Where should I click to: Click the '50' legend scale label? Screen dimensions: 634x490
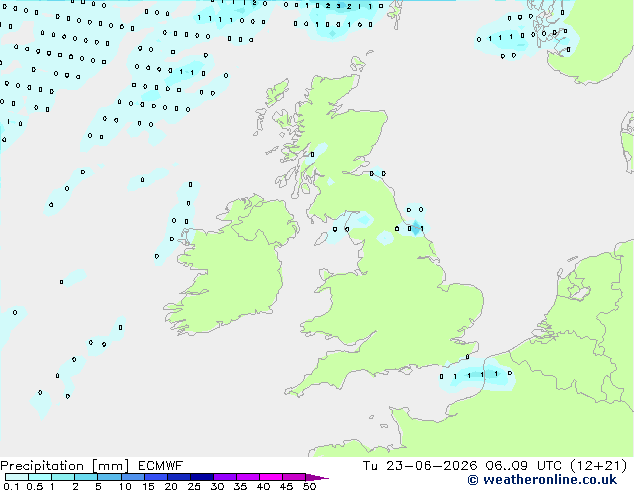point(309,486)
